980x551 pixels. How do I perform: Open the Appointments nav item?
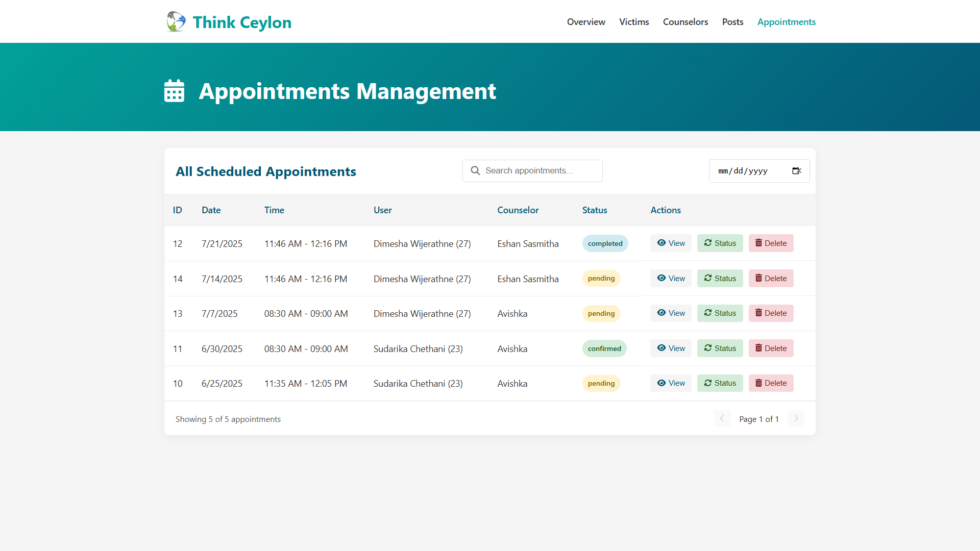click(x=786, y=22)
